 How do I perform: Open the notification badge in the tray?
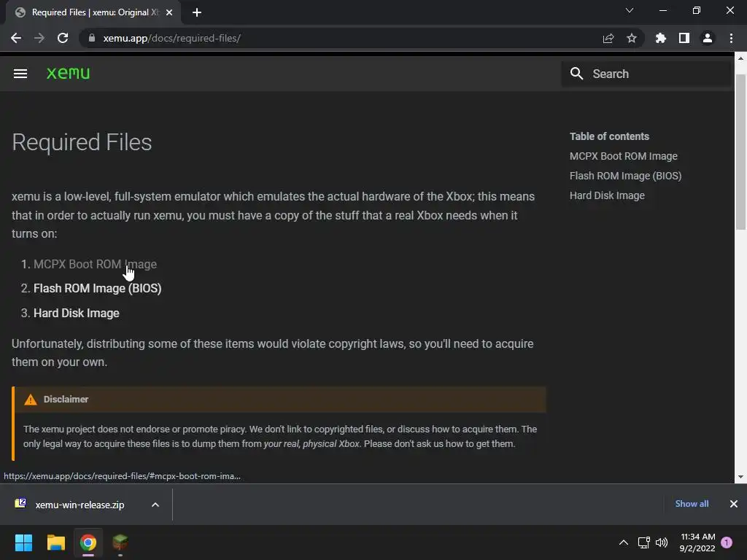727,542
